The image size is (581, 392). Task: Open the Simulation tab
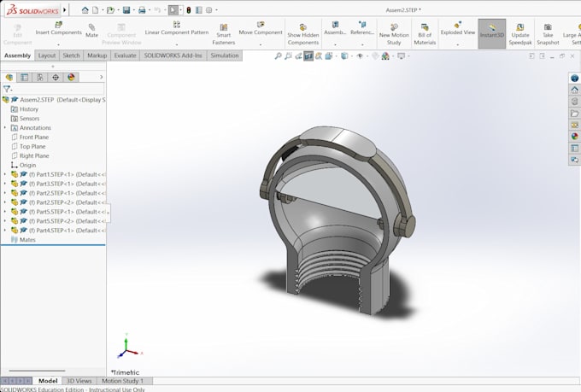[x=225, y=56]
